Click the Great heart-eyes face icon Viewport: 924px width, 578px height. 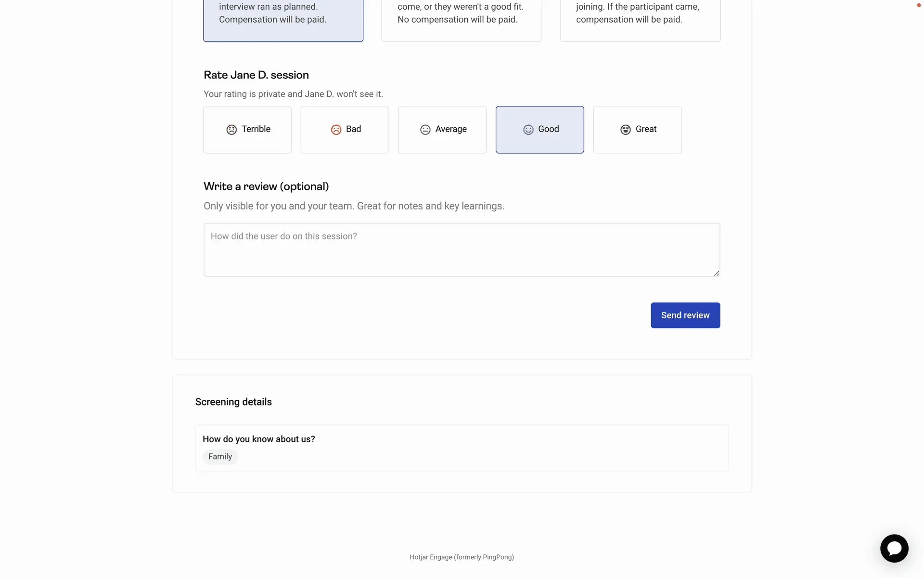point(625,130)
